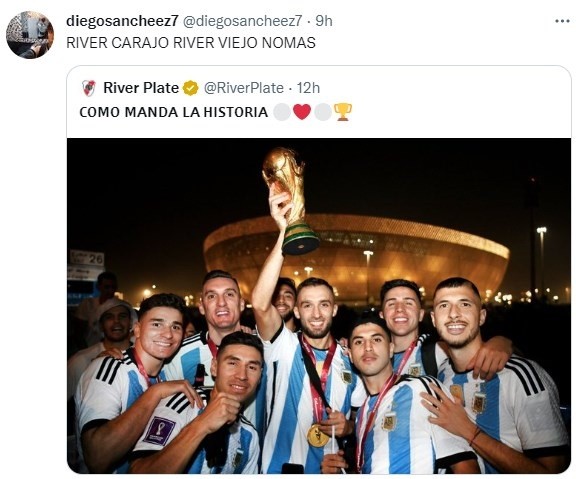
Task: Click the @RiverPlate handle
Action: 244,88
